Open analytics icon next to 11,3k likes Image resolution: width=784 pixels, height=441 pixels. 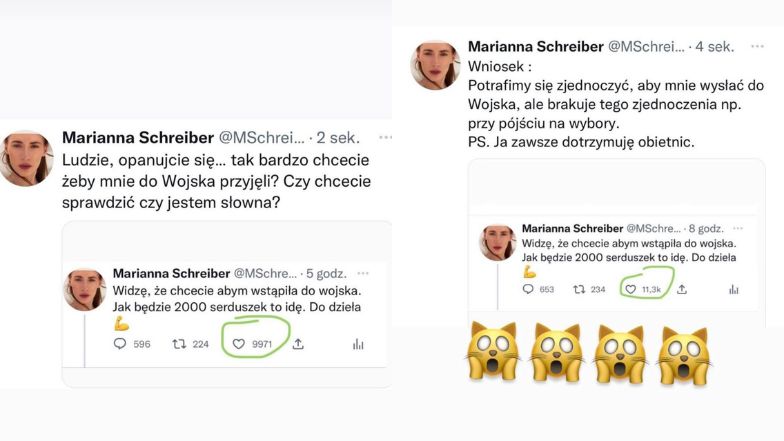(x=733, y=289)
